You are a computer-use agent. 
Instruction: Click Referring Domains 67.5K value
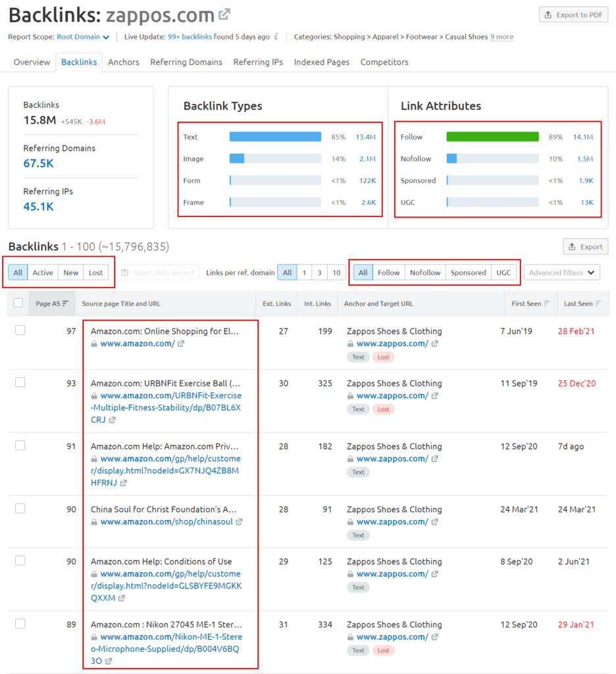click(x=38, y=163)
